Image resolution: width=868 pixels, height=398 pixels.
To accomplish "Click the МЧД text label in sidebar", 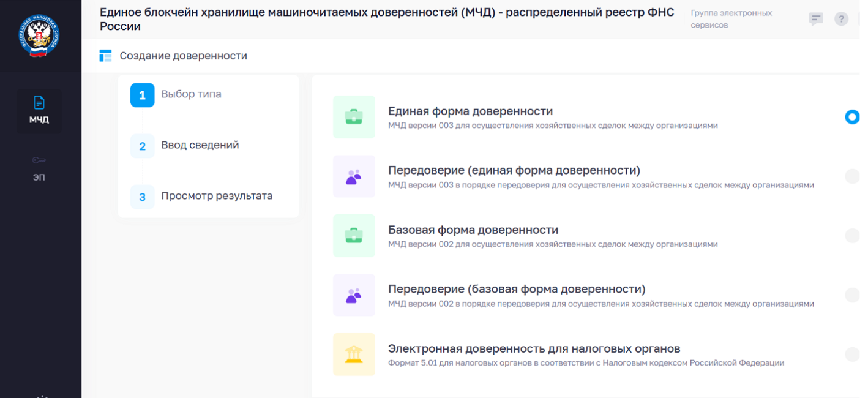I will pos(39,120).
